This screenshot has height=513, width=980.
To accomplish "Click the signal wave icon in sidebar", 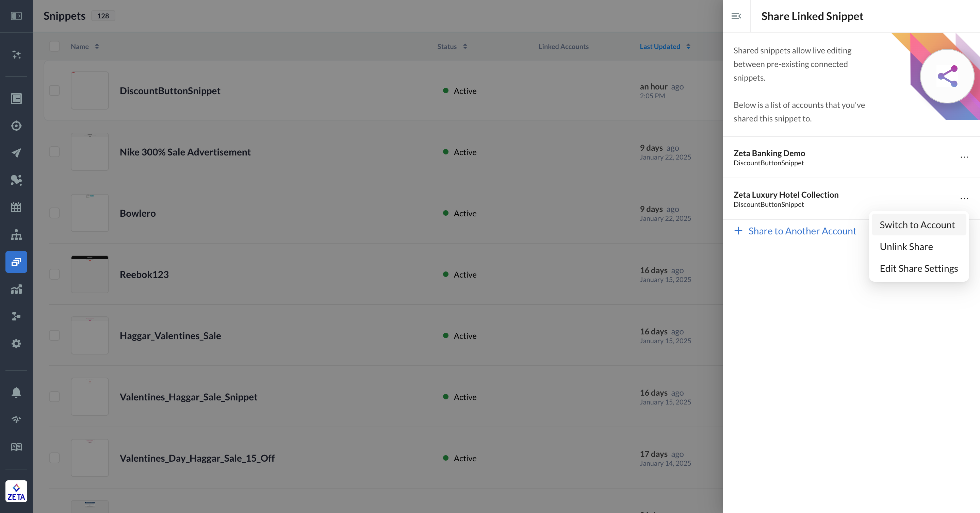I will pos(16,419).
